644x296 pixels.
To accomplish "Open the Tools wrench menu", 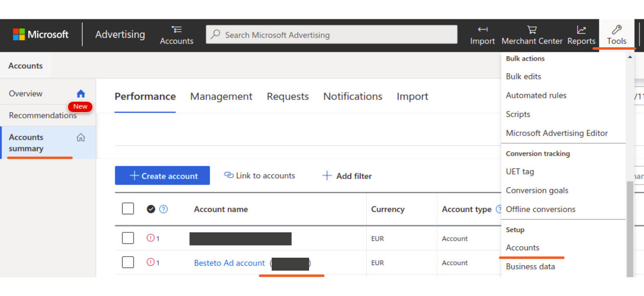I will click(x=617, y=35).
